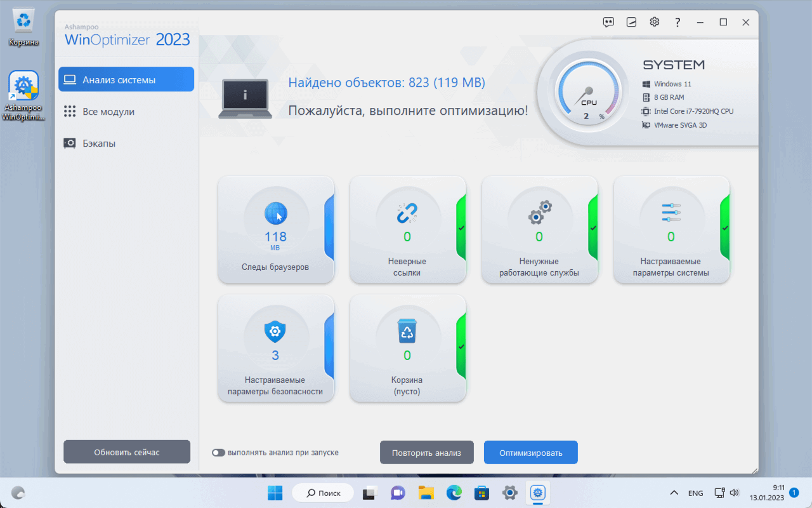812x508 pixels.
Task: Click the "Обновить сейчас" button
Action: pos(127,452)
